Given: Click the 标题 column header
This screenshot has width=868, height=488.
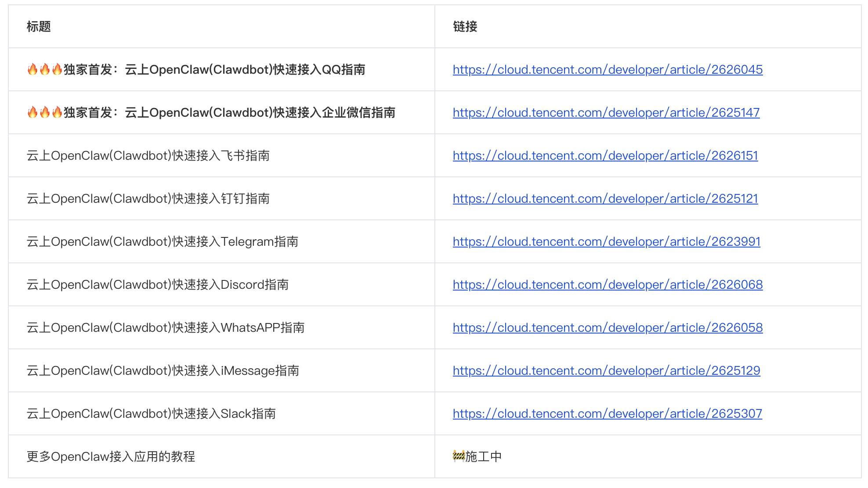Looking at the screenshot, I should pyautogui.click(x=39, y=27).
